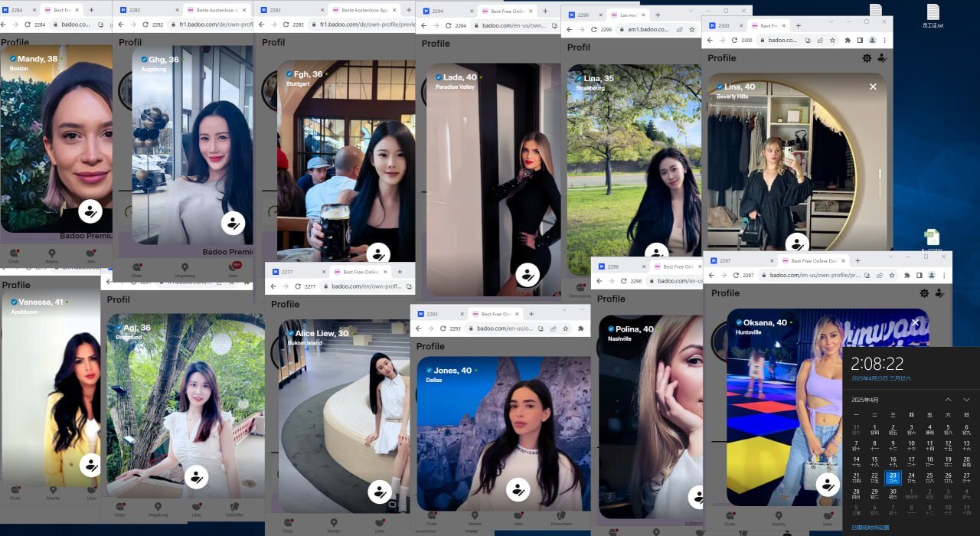The image size is (980, 536).
Task: Bookmark star in 2299 window
Action: (x=692, y=29)
